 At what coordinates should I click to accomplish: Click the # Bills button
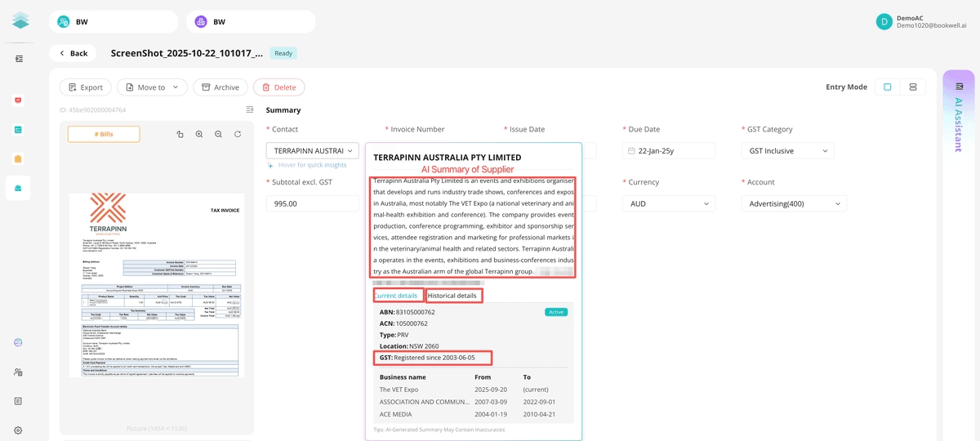104,134
